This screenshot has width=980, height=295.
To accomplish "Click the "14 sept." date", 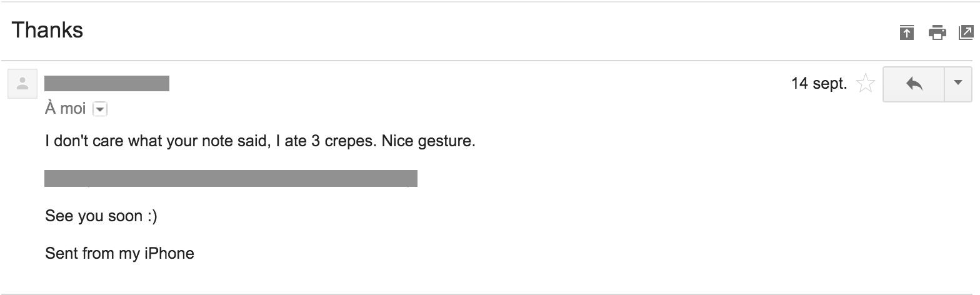I will tap(819, 84).
